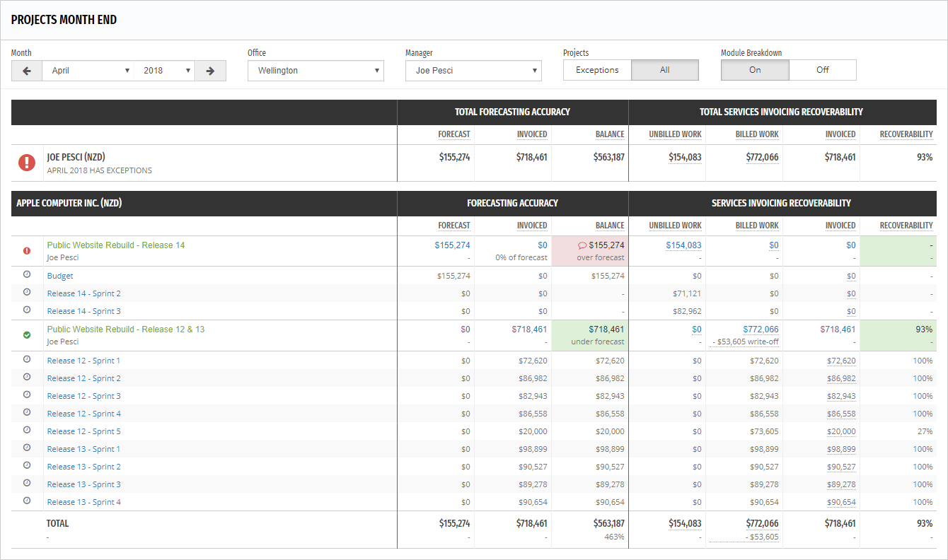Image resolution: width=948 pixels, height=560 pixels.
Task: Open Public Website Rebuild - Release 12 & 13
Action: 126,329
